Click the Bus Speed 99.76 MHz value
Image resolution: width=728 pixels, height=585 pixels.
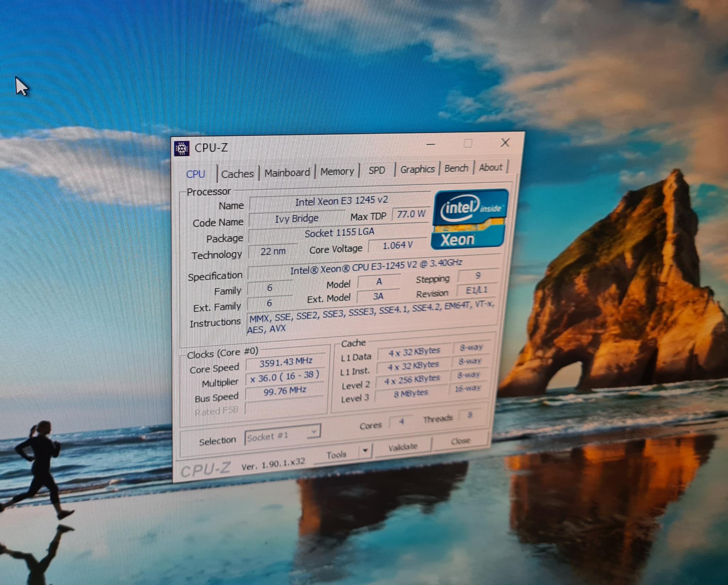click(x=284, y=391)
